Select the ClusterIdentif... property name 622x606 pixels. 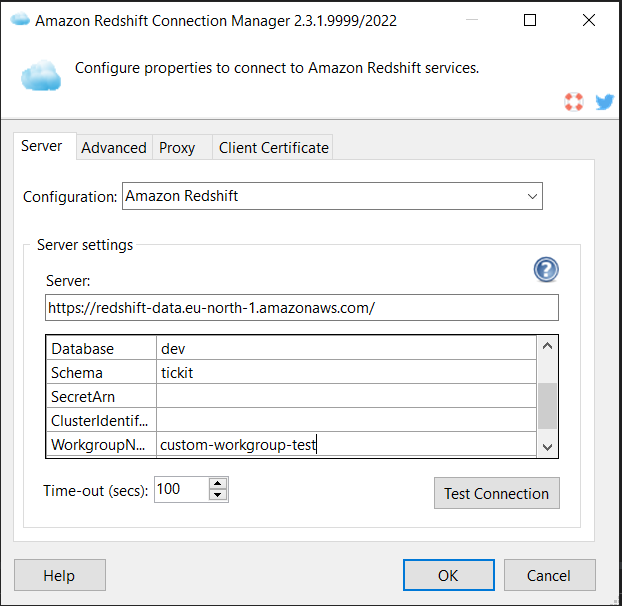pyautogui.click(x=102, y=420)
